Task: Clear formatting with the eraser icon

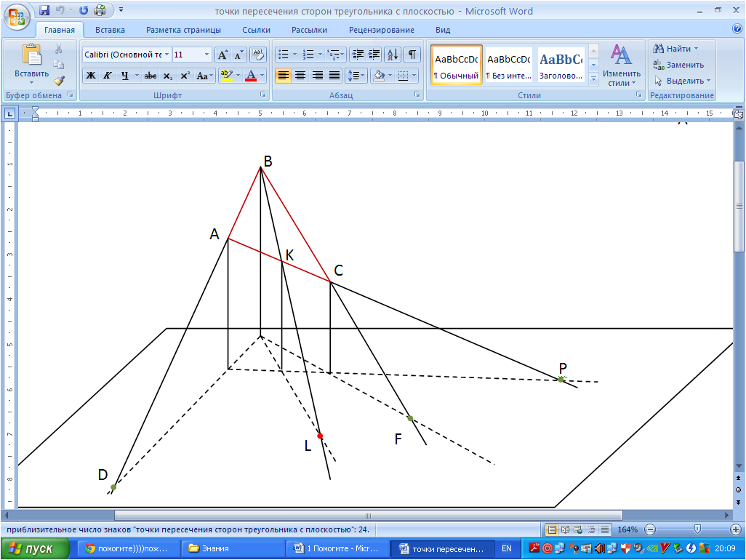Action: pos(258,55)
